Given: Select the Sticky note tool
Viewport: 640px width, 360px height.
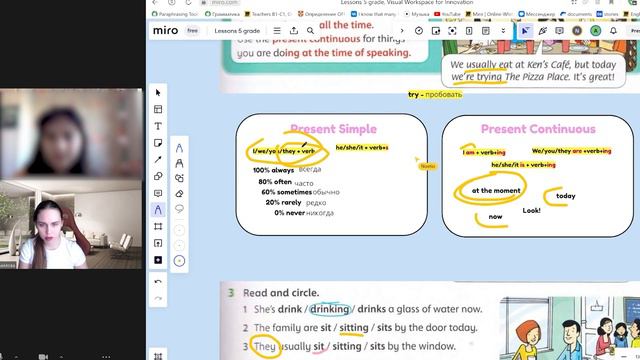Looking at the screenshot, I should point(158,143).
